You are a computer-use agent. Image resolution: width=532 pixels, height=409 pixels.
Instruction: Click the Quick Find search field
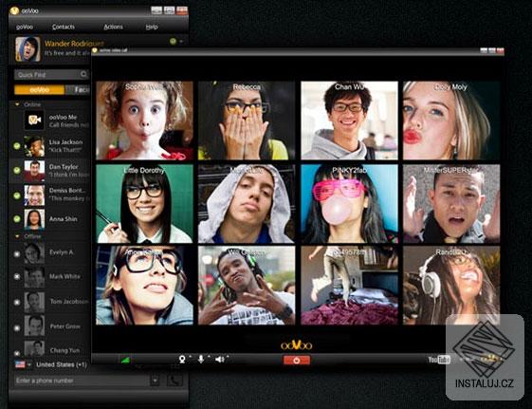(51, 74)
